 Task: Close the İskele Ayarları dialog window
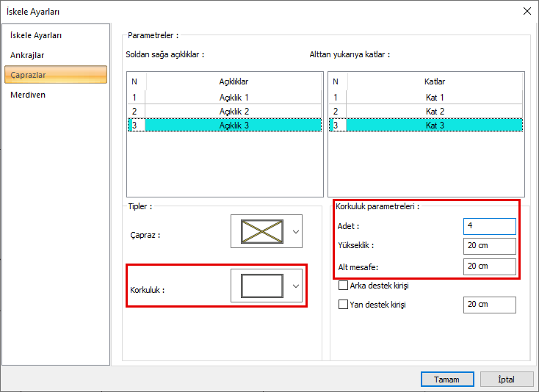[x=526, y=11]
